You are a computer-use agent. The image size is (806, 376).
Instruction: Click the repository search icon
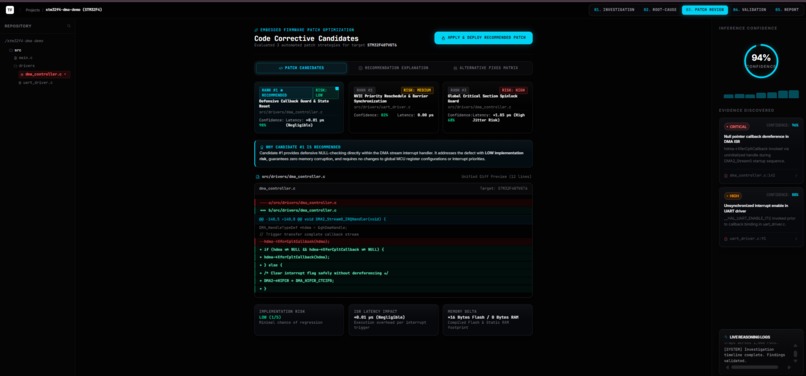click(x=69, y=26)
